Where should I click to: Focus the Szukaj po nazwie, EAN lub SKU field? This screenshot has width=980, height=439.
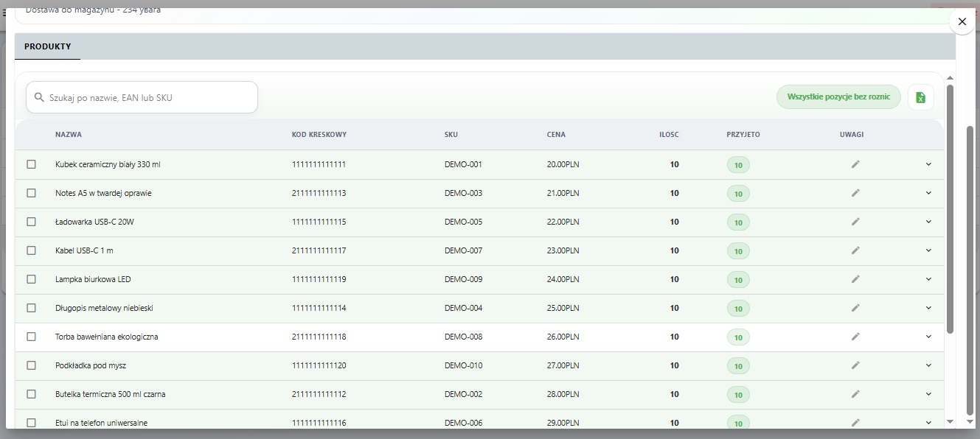[142, 97]
